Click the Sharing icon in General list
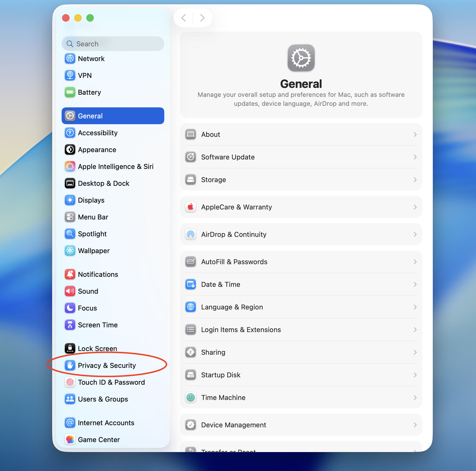This screenshot has width=476, height=471. pos(191,352)
